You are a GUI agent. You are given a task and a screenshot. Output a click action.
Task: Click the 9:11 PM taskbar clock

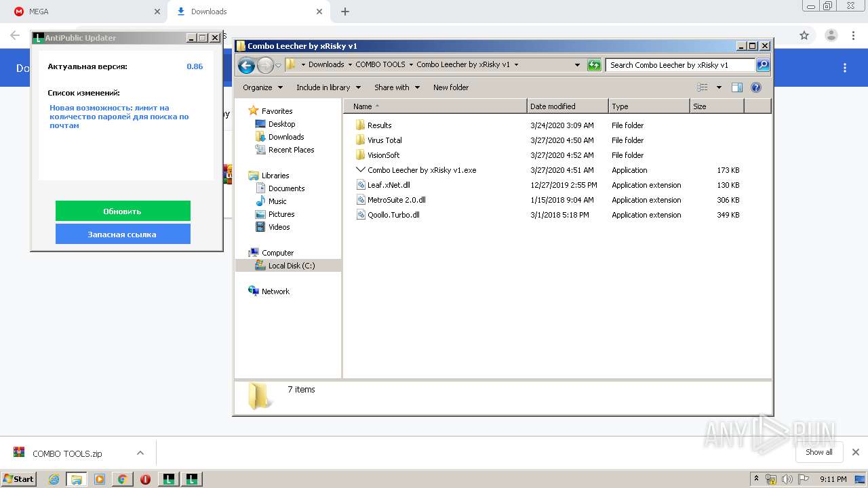click(x=833, y=479)
